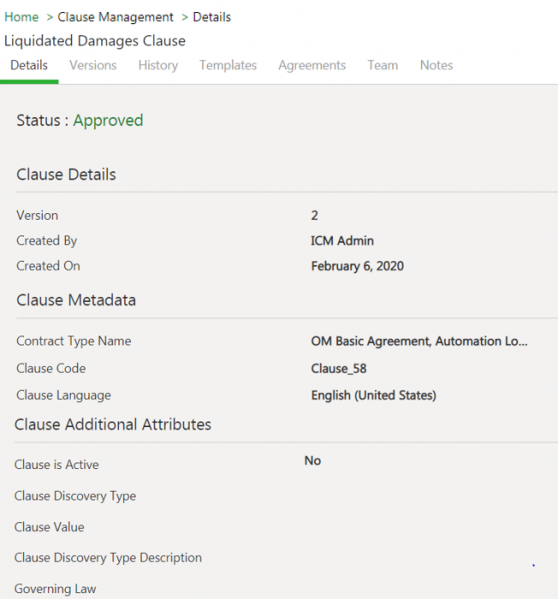
Task: Switch to the Versions tab
Action: pyautogui.click(x=93, y=65)
